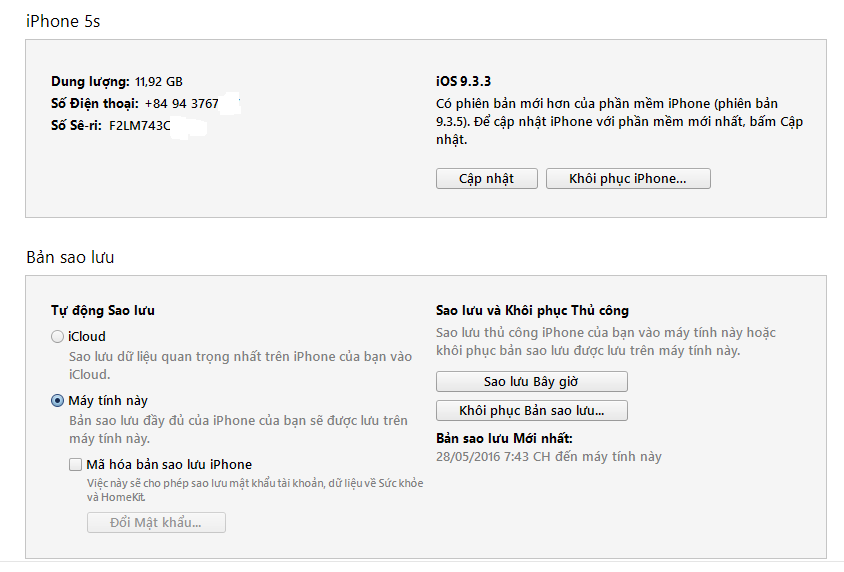This screenshot has height=572, width=844.
Task: Choose the Máy tính này radio option
Action: [x=58, y=401]
